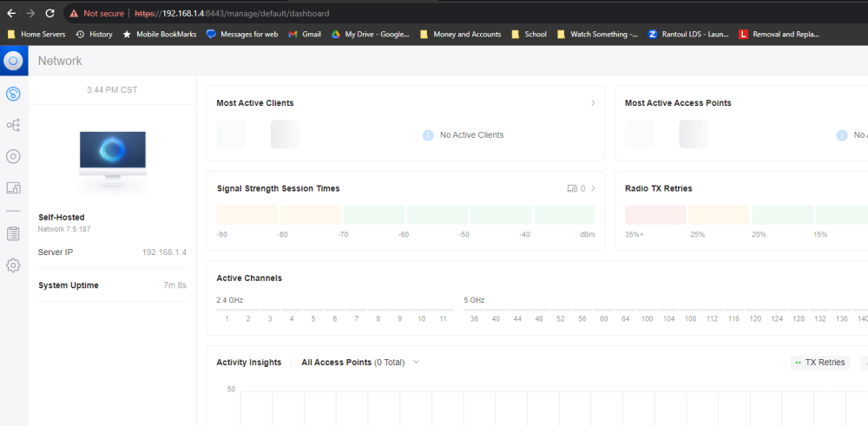Click the Active Channels heading
This screenshot has height=426, width=868.
tap(249, 279)
